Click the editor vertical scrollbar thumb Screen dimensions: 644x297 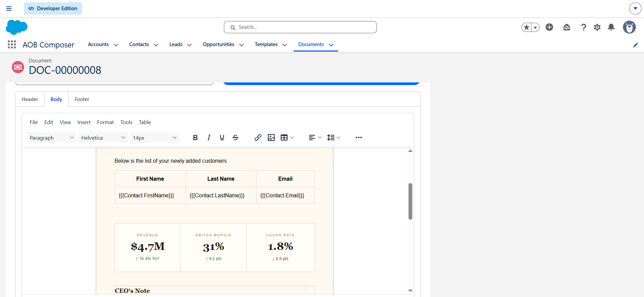[410, 201]
